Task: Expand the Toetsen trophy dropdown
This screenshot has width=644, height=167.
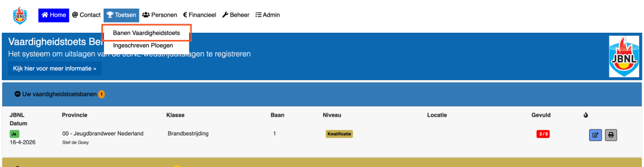Action: tap(121, 15)
